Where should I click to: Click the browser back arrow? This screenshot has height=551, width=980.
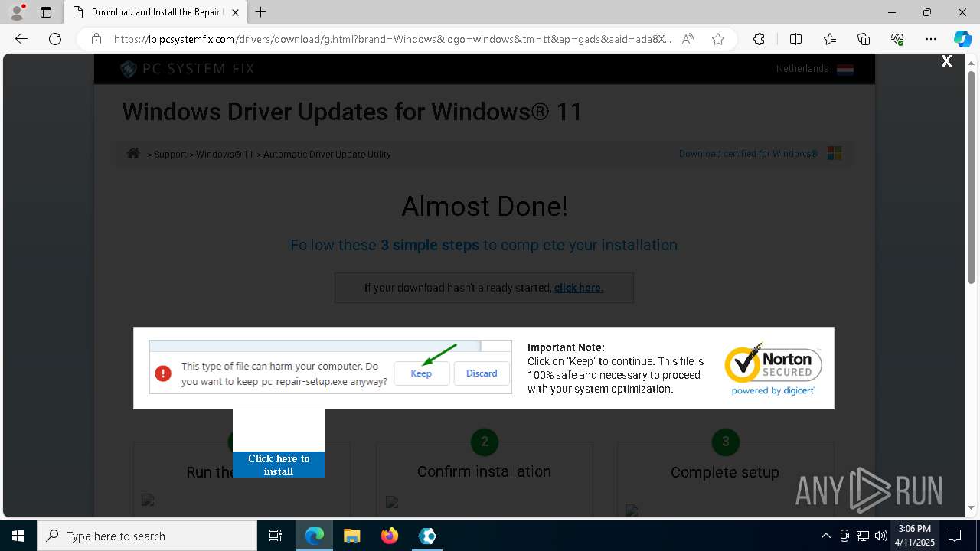[21, 39]
